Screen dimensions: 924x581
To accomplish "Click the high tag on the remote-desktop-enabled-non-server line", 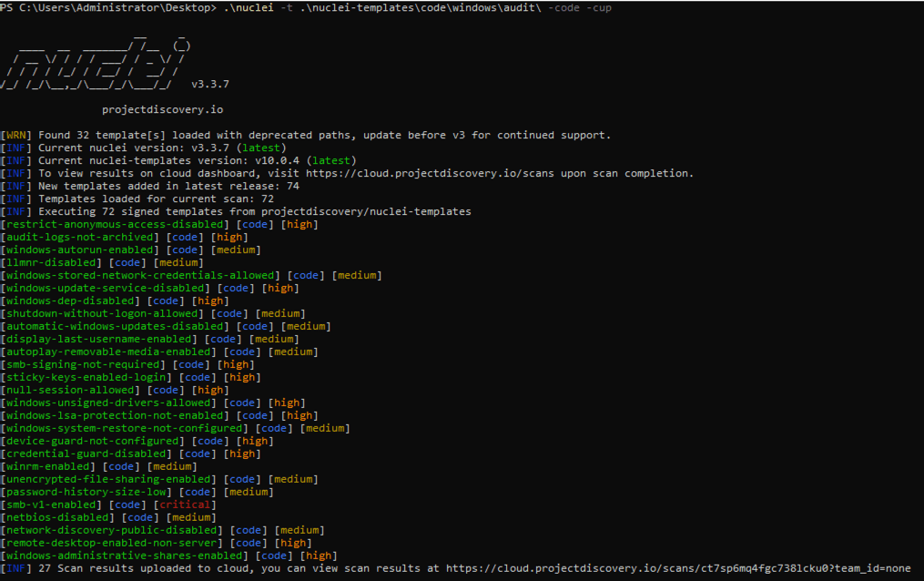I will tap(295, 543).
